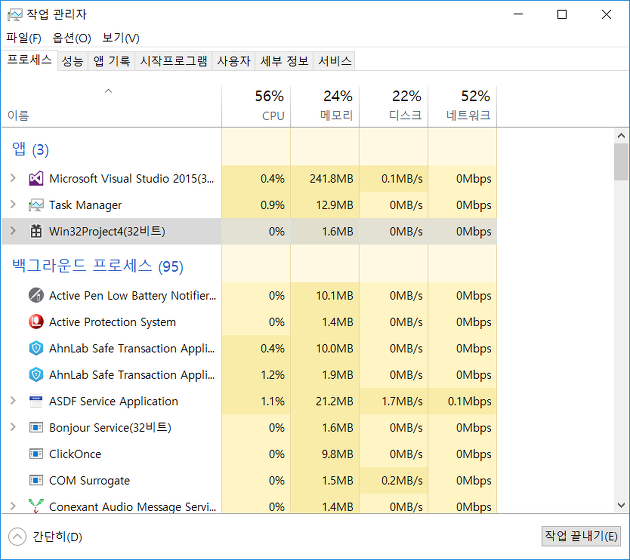Click the COM Surrogate process icon
Image resolution: width=630 pixels, height=560 pixels.
36,480
